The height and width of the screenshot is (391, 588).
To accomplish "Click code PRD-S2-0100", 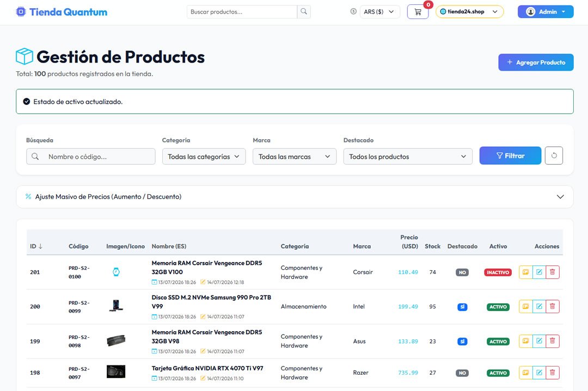I will pyautogui.click(x=79, y=272).
